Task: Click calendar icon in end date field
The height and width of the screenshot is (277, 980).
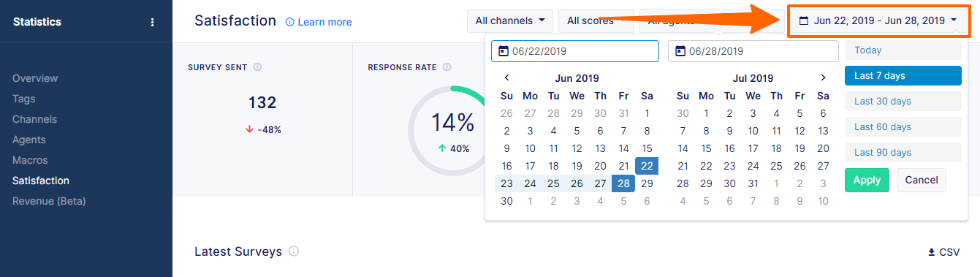Action: pos(680,51)
